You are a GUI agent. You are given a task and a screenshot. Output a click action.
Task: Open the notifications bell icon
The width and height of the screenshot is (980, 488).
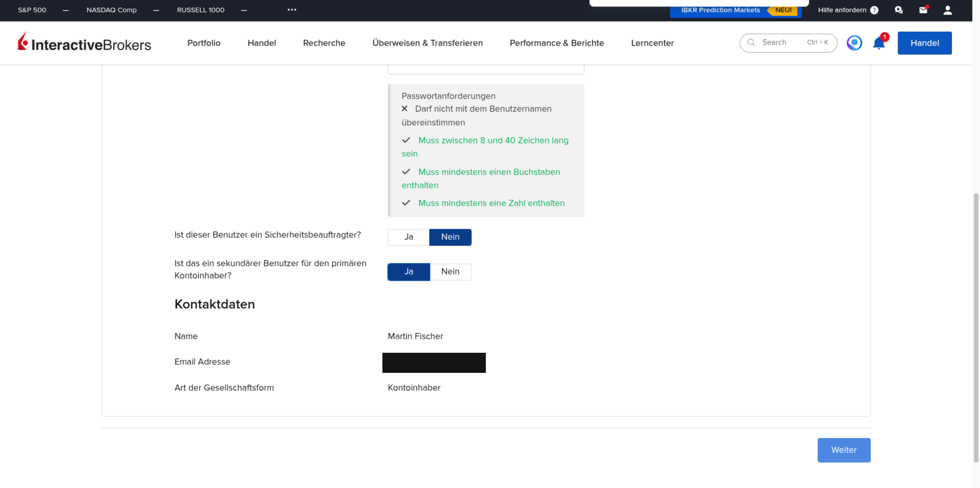[x=879, y=43]
